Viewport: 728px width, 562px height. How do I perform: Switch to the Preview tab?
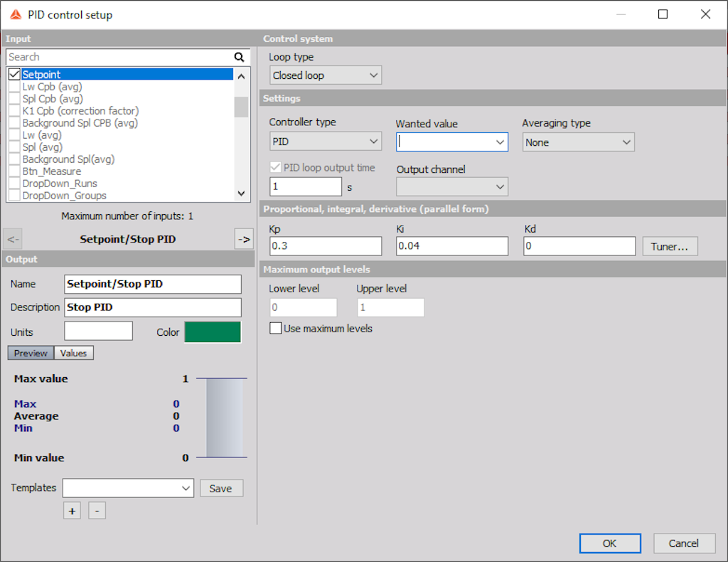click(x=31, y=353)
